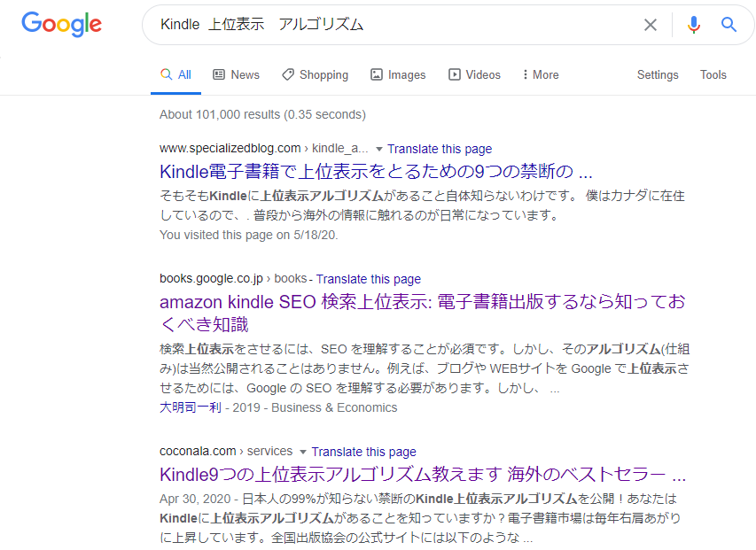
Task: Switch to the Shopping tab
Action: point(316,75)
